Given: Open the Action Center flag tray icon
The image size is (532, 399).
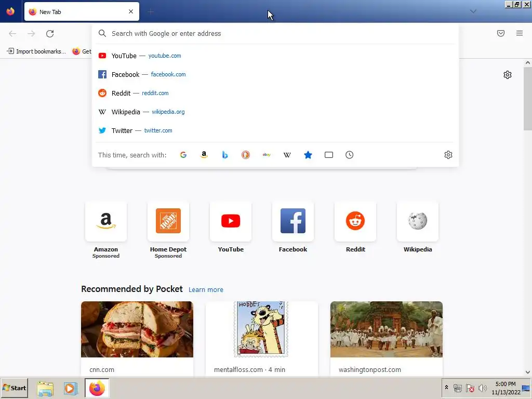Looking at the screenshot, I should pyautogui.click(x=470, y=388).
